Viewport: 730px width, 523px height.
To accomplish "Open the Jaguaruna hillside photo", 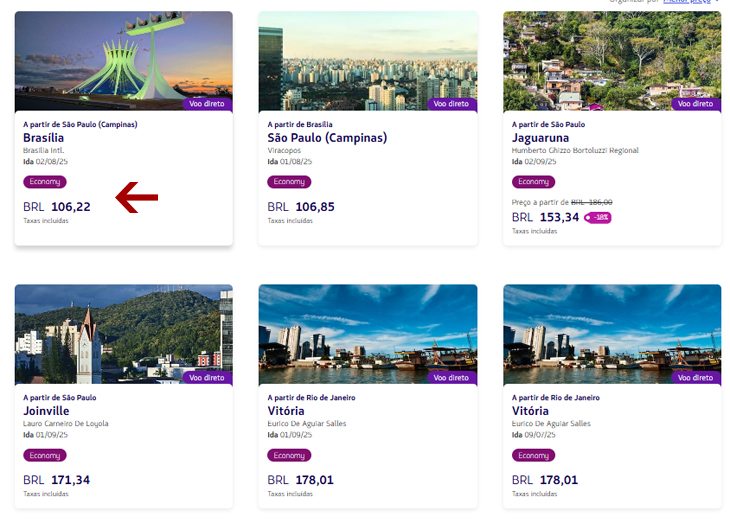I will [612, 61].
